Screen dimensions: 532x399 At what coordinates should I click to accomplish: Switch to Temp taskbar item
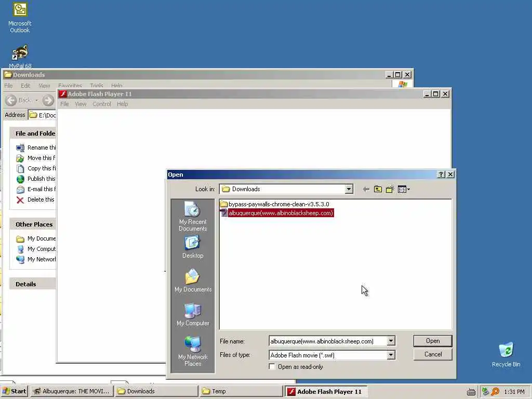pos(241,392)
